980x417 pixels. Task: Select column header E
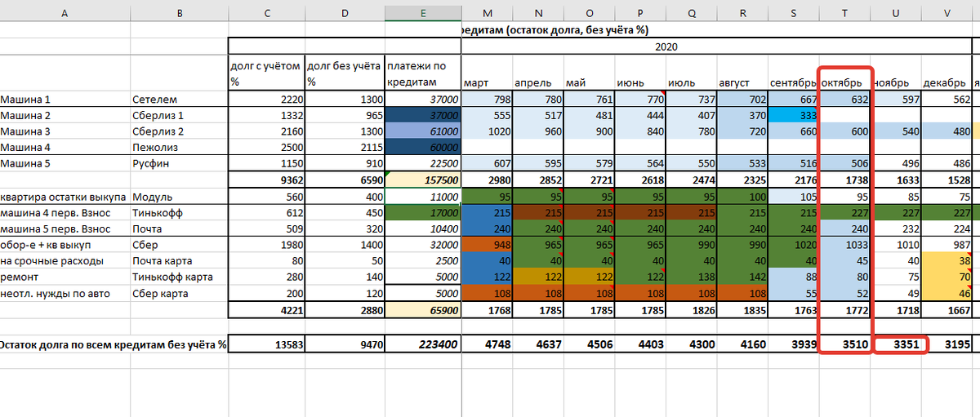pos(422,11)
